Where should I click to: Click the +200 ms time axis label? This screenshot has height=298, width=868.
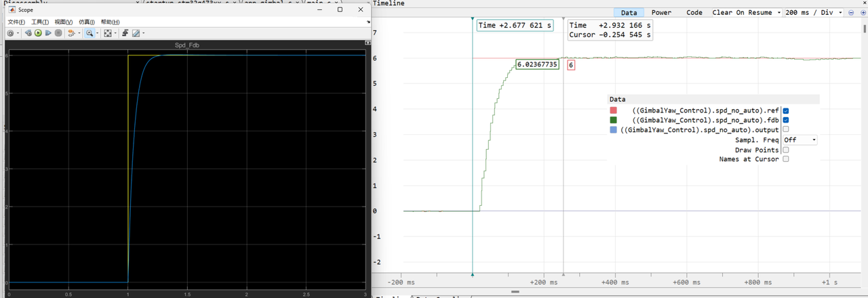pyautogui.click(x=545, y=282)
